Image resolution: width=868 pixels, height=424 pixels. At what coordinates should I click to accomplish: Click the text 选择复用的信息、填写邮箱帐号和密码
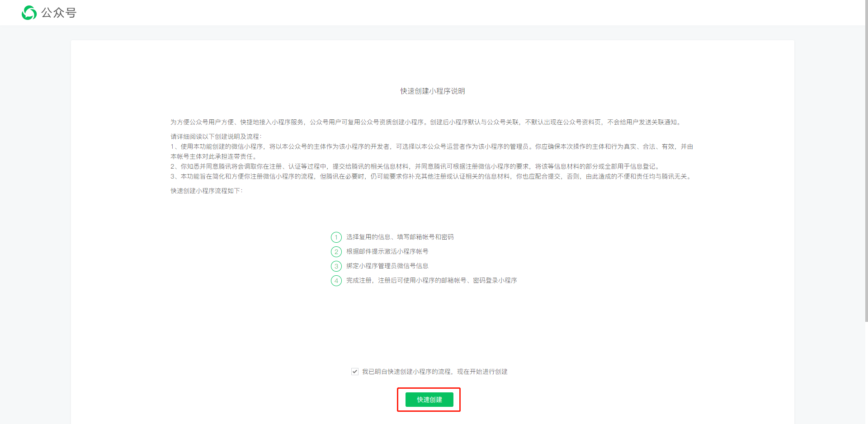(x=400, y=237)
